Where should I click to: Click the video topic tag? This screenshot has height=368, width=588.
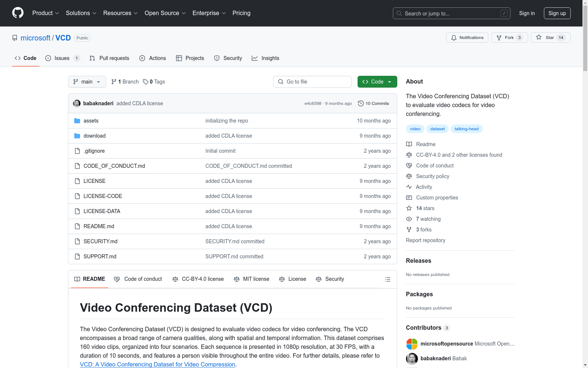tap(415, 129)
